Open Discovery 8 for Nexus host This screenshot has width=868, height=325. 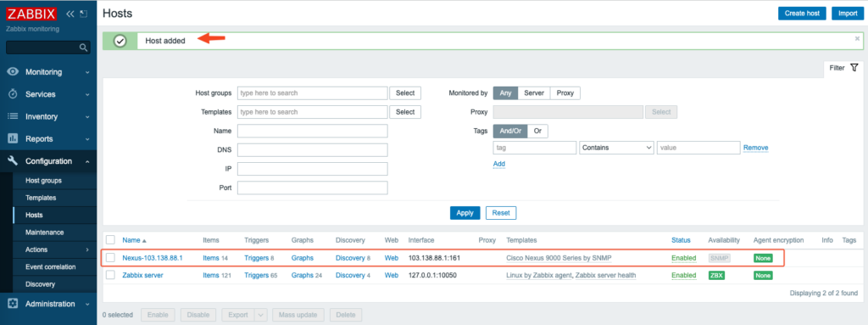pos(350,258)
